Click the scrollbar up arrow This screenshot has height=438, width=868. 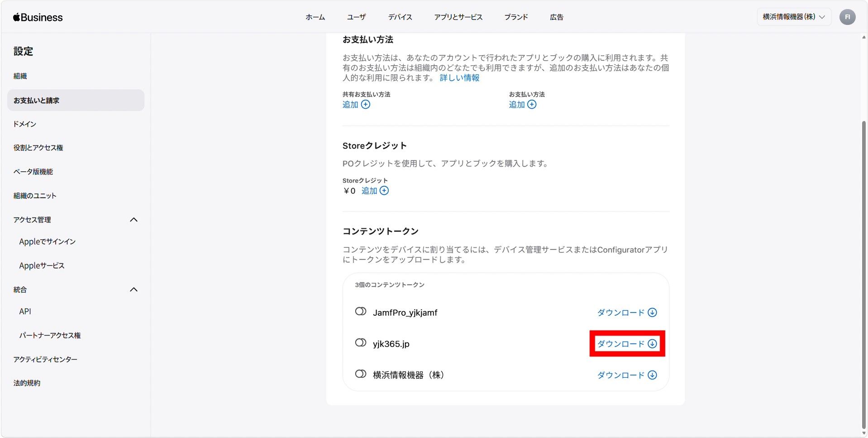coord(864,37)
